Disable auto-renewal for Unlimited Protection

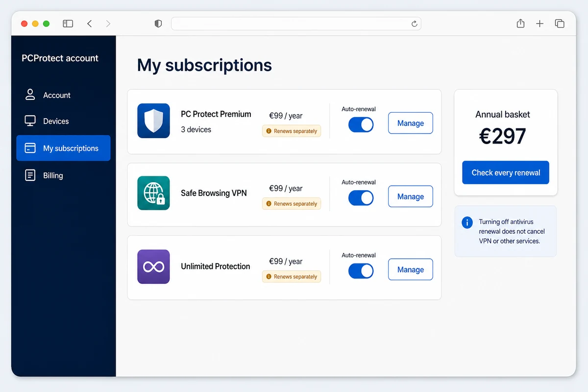[x=361, y=270]
